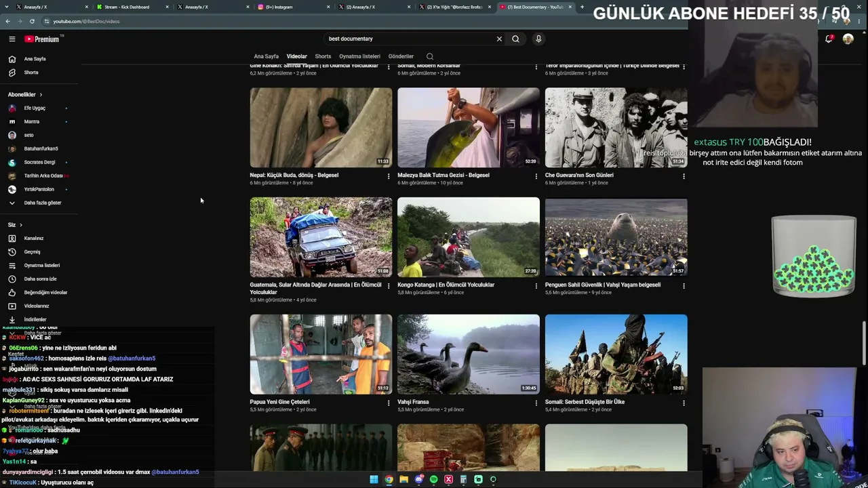Open Chrome from the taskbar
The height and width of the screenshot is (488, 868).
[389, 479]
